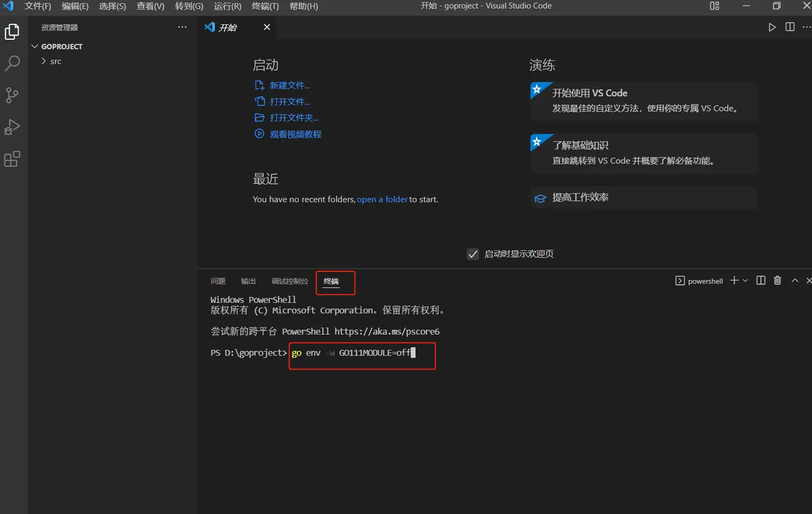Click the graduation cap icon beside 提高工作效率
Screen dimensions: 812x514
point(540,198)
